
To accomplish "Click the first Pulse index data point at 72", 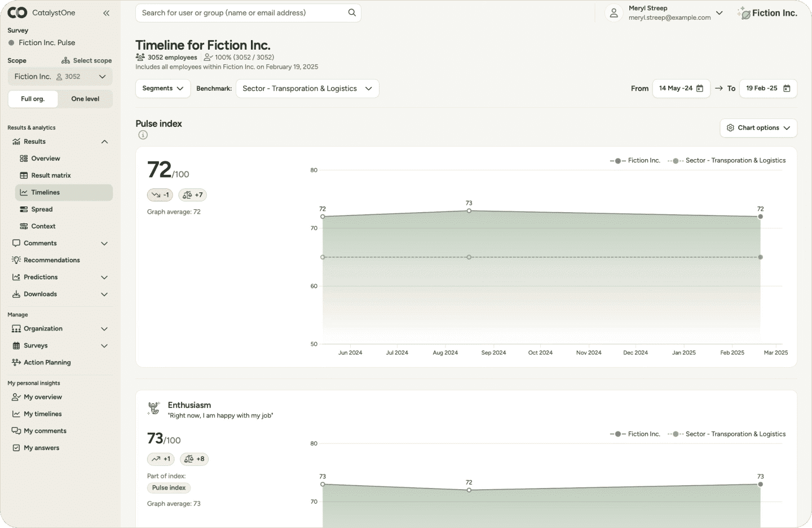I will [323, 217].
